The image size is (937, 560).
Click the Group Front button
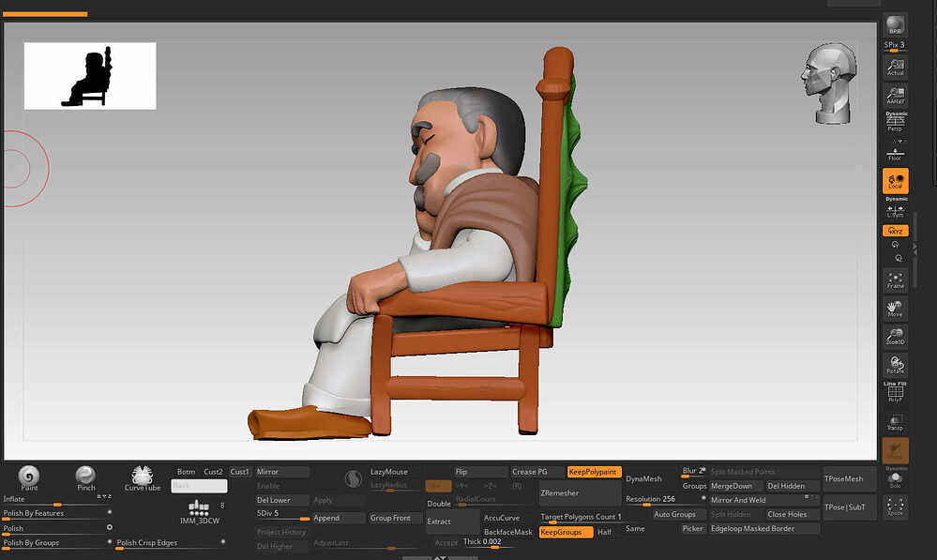tap(396, 518)
